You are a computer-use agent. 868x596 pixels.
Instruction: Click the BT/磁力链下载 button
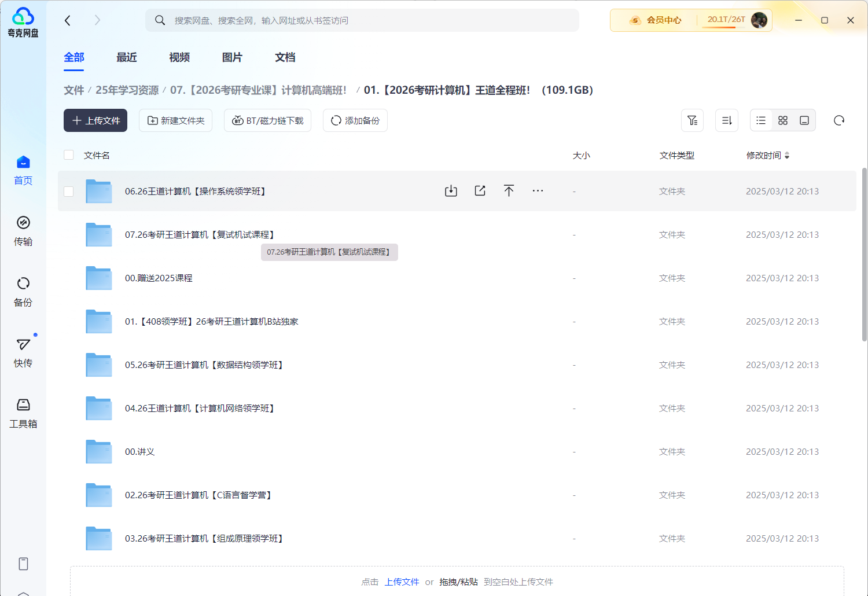(267, 120)
